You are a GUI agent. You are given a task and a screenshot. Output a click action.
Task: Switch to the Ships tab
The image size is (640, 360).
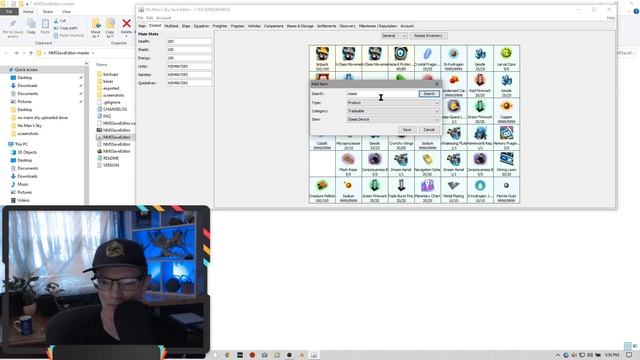click(x=186, y=26)
